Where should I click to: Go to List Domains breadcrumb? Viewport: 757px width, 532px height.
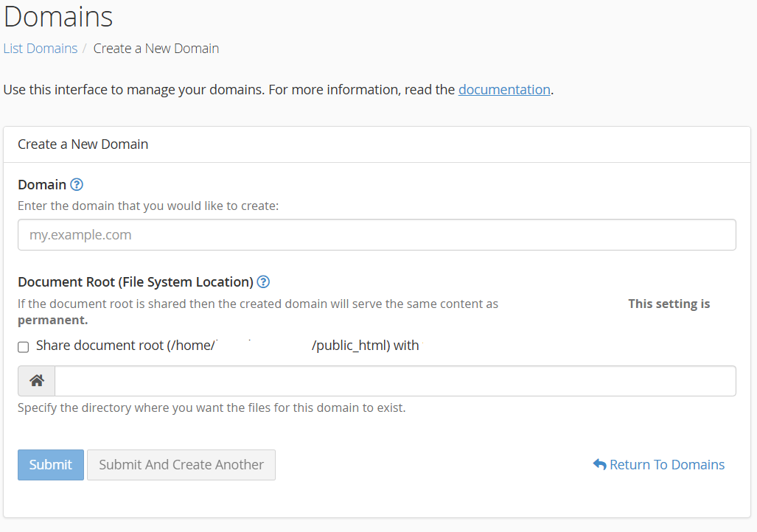(x=41, y=49)
